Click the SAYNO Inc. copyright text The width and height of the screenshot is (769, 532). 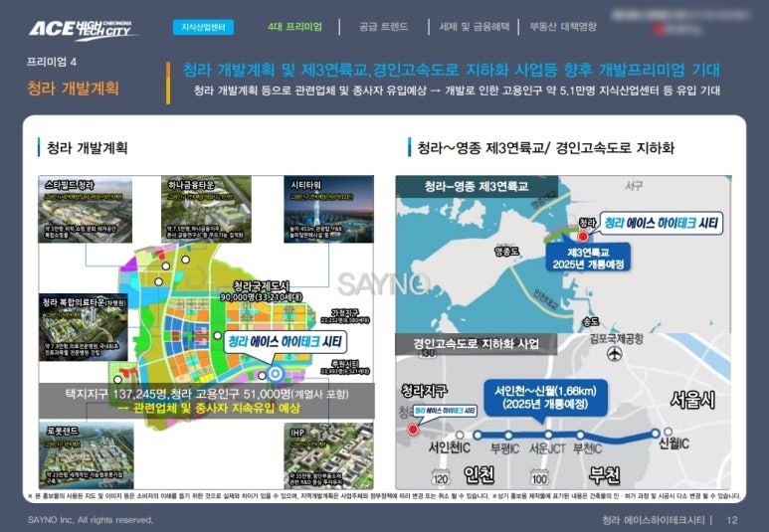[x=91, y=520]
